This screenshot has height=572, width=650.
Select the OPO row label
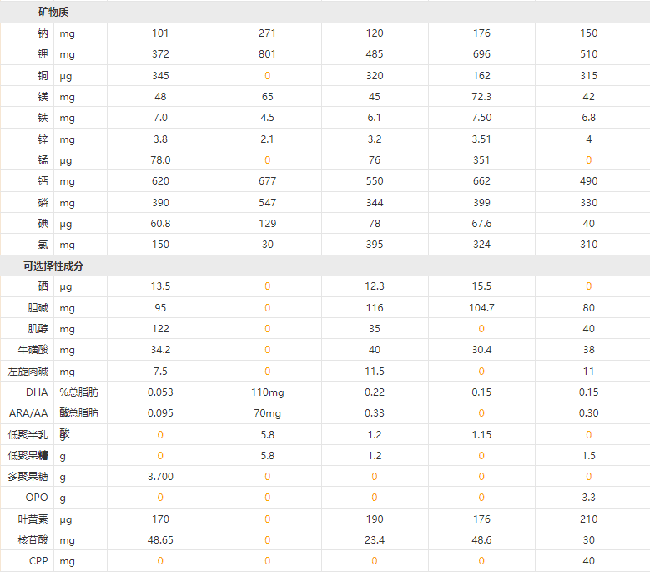point(37,497)
